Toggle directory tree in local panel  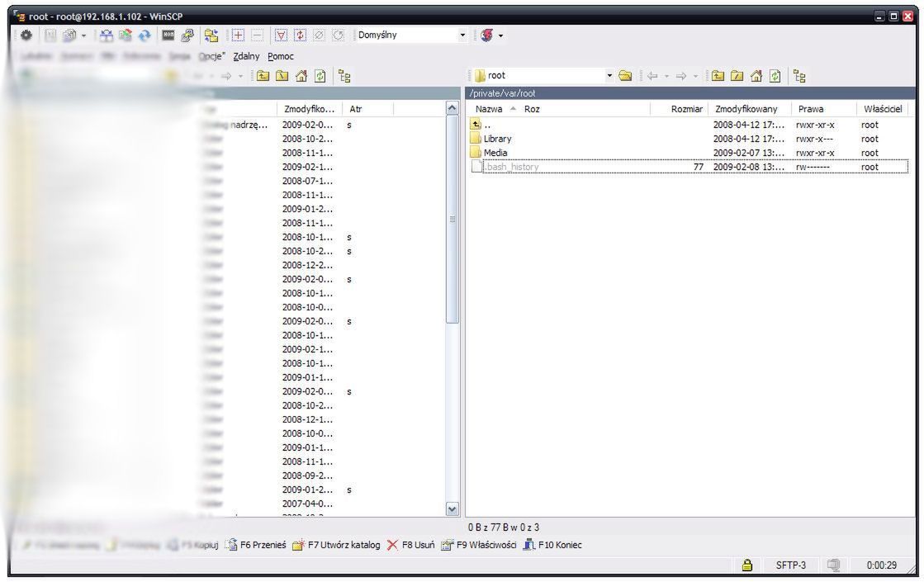click(344, 76)
